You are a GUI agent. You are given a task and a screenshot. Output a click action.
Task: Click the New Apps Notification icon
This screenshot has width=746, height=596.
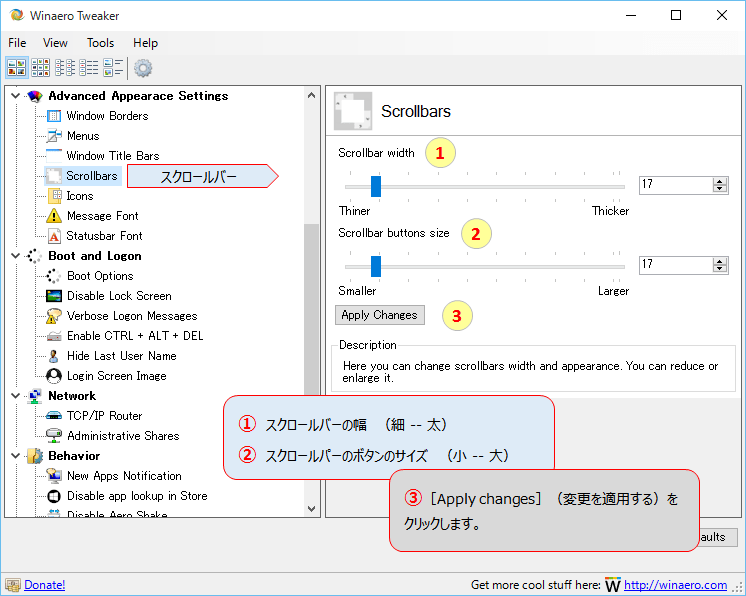(x=54, y=476)
